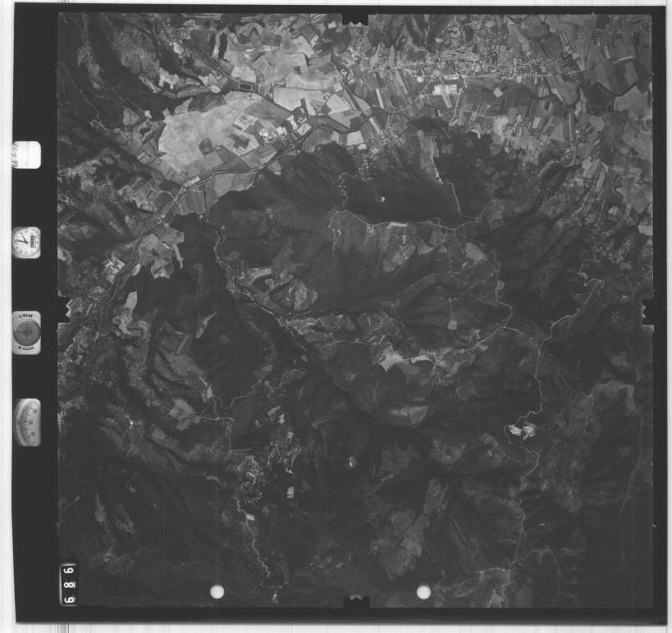672x633 pixels.
Task: Click the semicircular altimeter gauge
Action: point(27,422)
